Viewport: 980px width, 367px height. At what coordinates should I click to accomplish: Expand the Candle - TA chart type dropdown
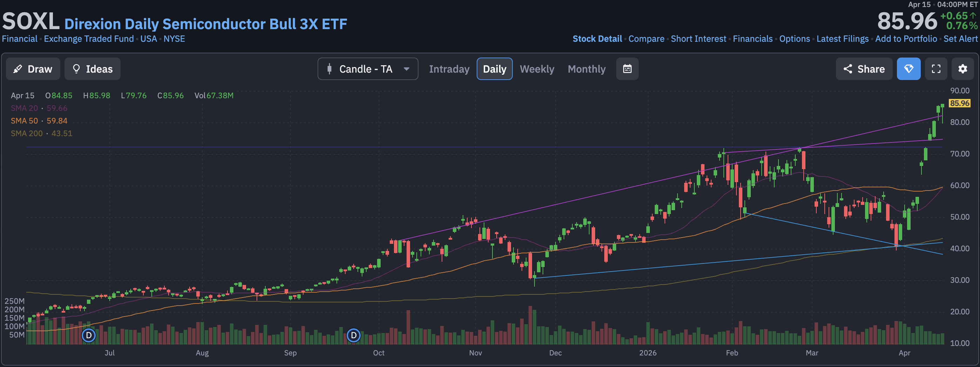pyautogui.click(x=368, y=69)
